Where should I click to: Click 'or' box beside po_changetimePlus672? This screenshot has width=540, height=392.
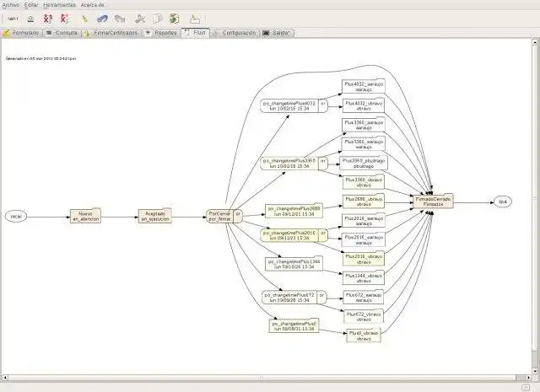(321, 298)
